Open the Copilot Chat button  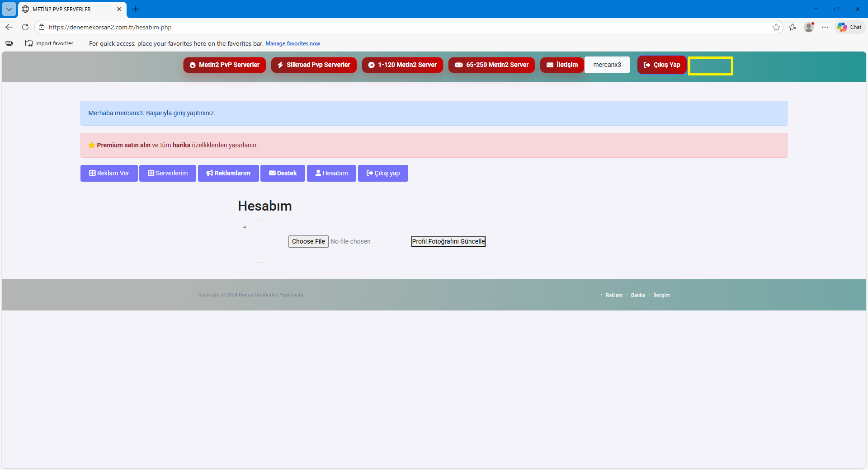pos(850,27)
